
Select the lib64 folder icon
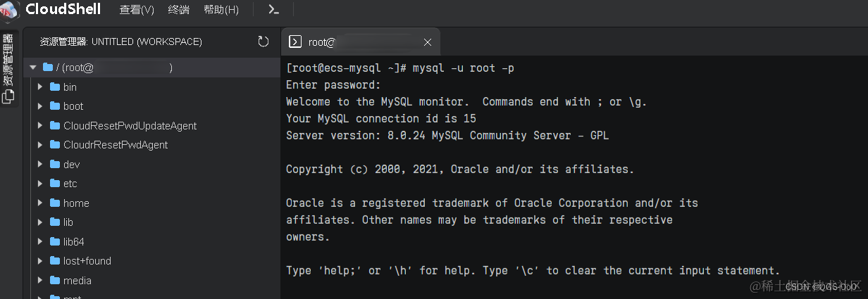[x=54, y=242]
